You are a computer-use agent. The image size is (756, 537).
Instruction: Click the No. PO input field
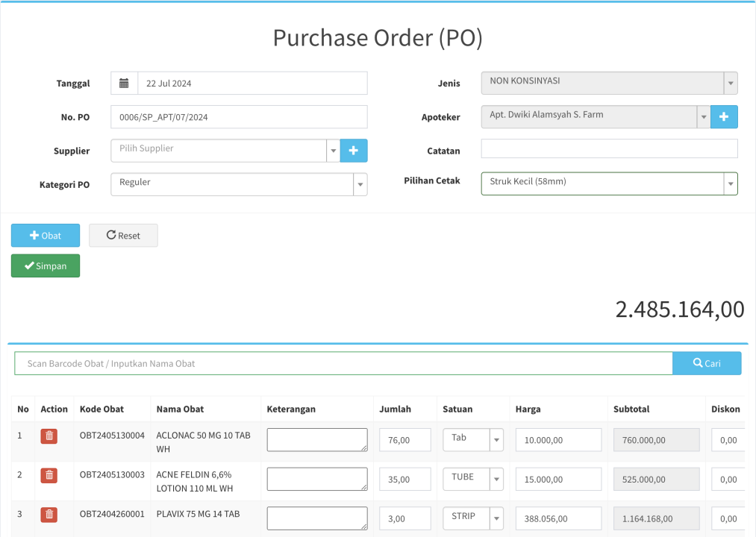(239, 117)
